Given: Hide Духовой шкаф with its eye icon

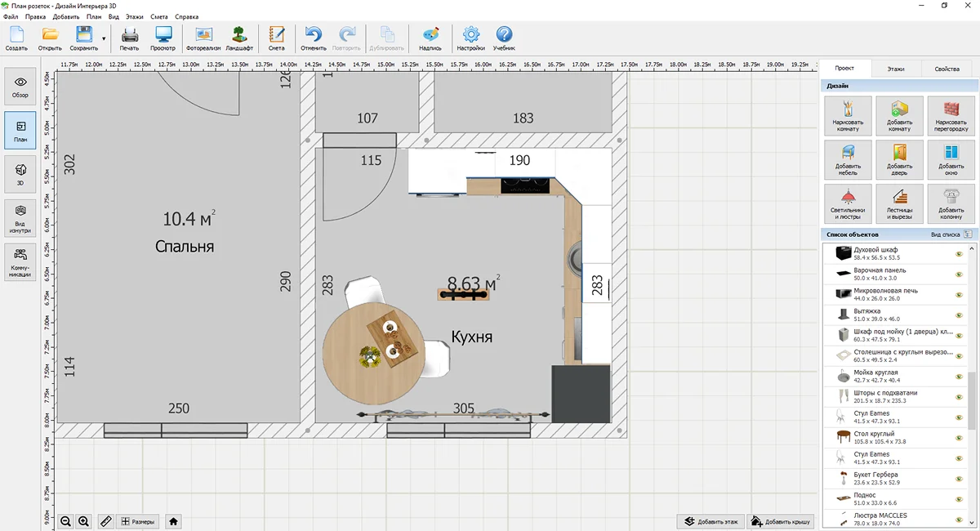Looking at the screenshot, I should coord(960,253).
